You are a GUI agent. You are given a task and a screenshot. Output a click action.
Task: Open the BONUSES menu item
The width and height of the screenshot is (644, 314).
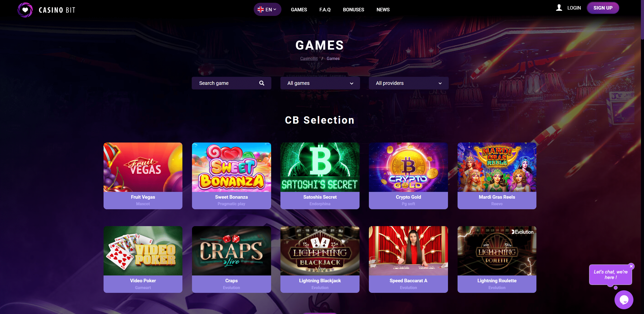[353, 10]
